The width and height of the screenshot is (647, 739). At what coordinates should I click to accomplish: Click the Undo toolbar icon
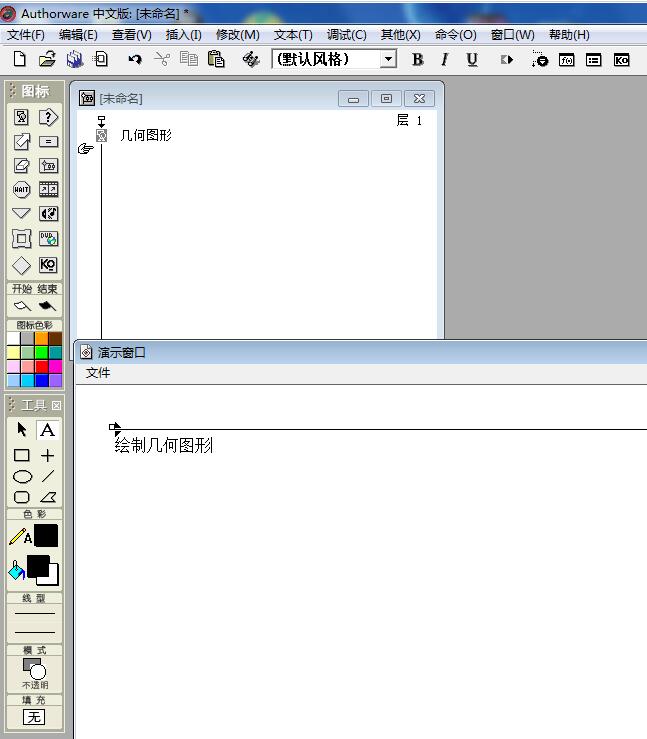[x=135, y=59]
